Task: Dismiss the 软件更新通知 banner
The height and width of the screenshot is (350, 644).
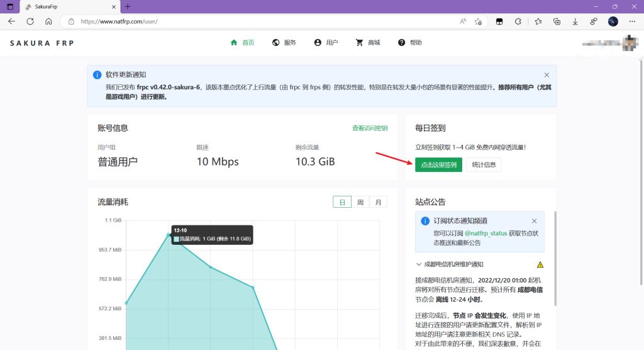Action: 547,75
